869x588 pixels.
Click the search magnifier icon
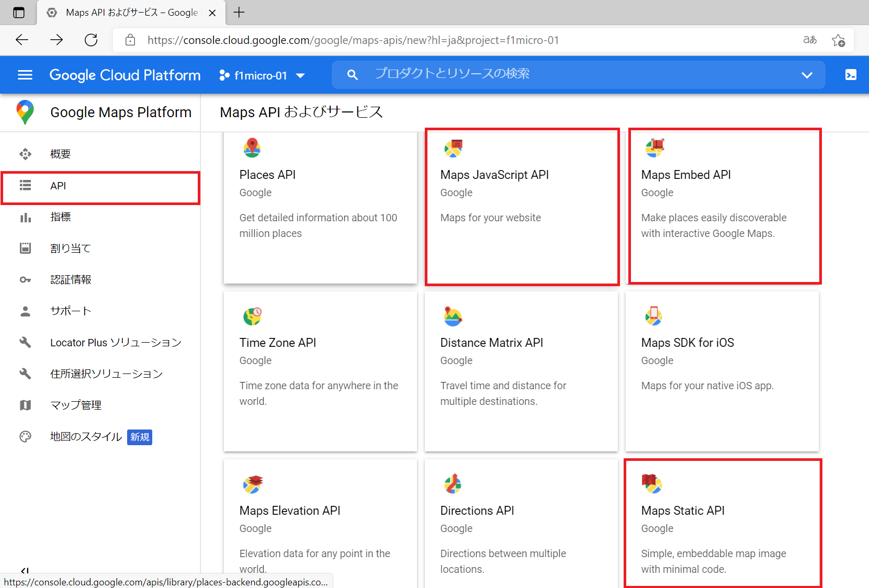tap(353, 75)
